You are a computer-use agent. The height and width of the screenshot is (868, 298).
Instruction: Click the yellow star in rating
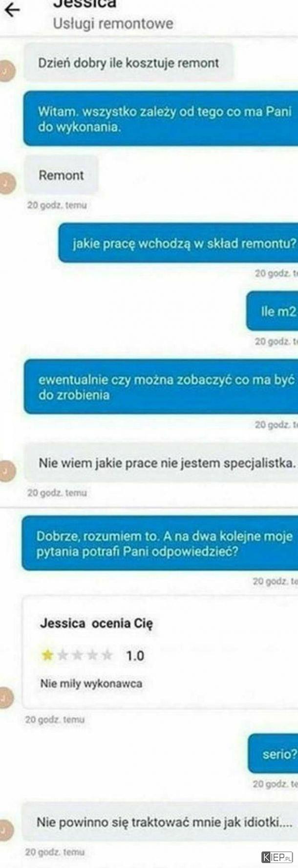tap(47, 655)
